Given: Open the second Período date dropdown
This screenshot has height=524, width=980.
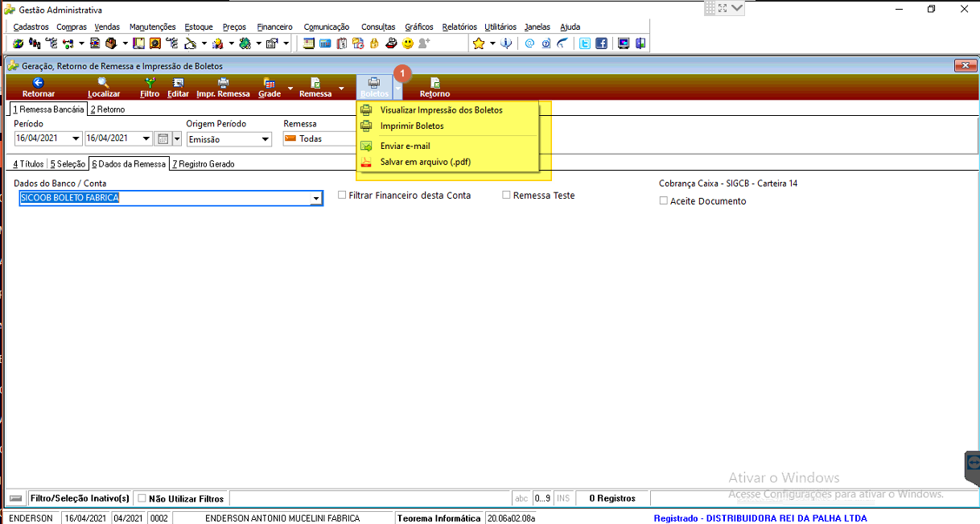Looking at the screenshot, I should (147, 138).
